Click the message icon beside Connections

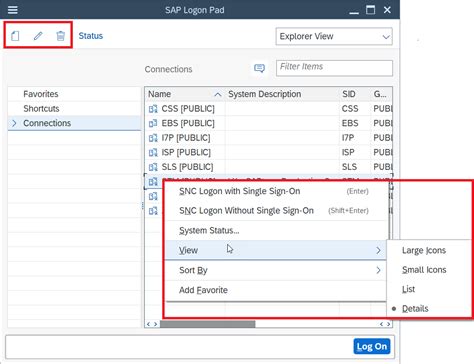click(259, 68)
